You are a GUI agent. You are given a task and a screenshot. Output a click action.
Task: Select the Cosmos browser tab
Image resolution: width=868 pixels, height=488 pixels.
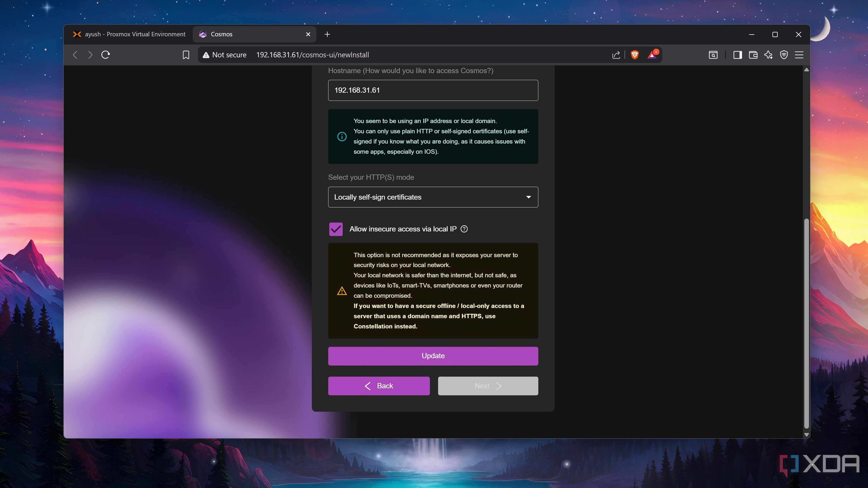(254, 34)
